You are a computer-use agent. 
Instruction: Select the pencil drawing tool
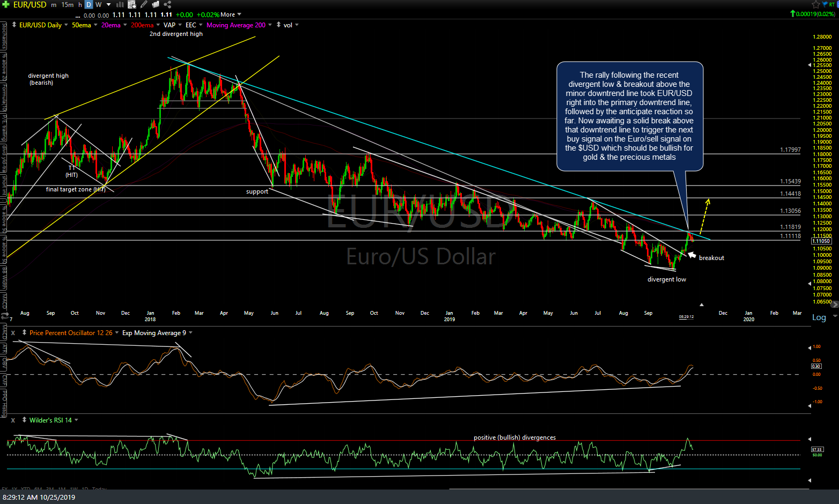[x=144, y=4]
